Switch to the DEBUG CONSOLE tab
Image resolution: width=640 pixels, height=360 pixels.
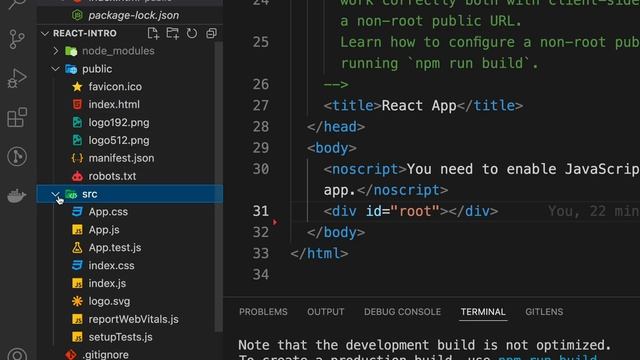tap(402, 312)
